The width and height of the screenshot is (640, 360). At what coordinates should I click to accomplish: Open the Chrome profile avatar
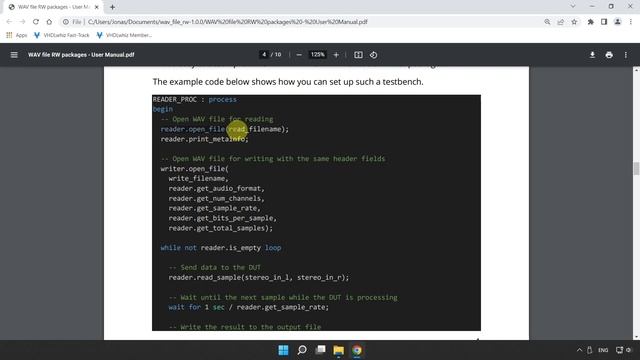point(618,22)
